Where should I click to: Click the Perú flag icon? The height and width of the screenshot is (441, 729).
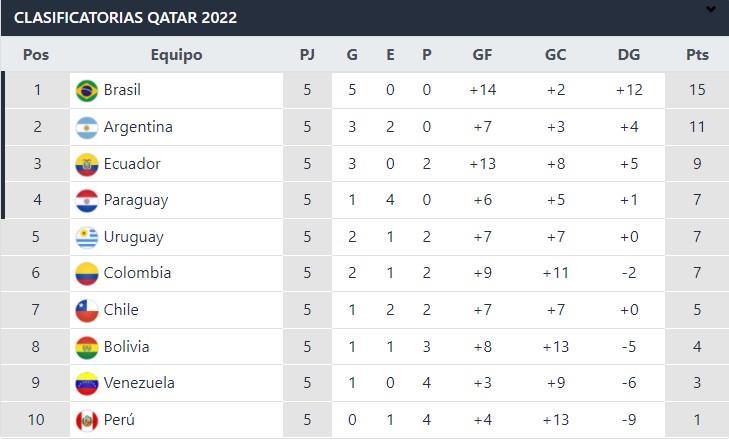coord(87,420)
